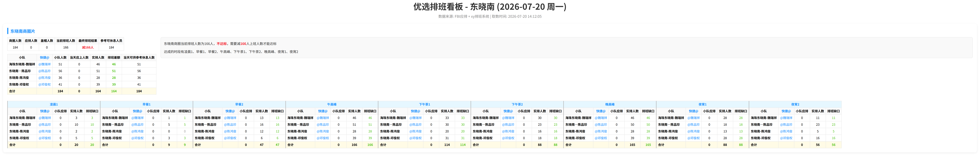Click @陈品珍 link in the 夜宵1 table
Image resolution: width=980 pixels, height=156 pixels.
[694, 125]
